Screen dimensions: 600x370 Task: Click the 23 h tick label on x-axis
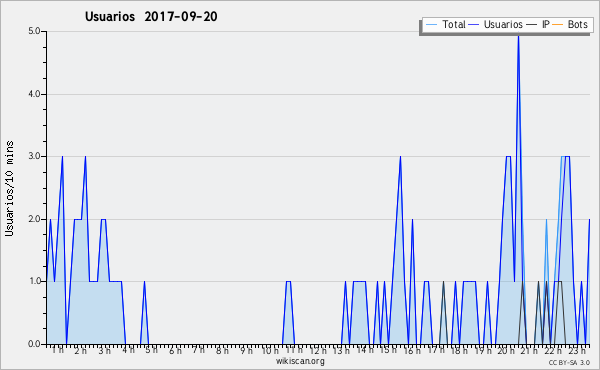point(577,350)
